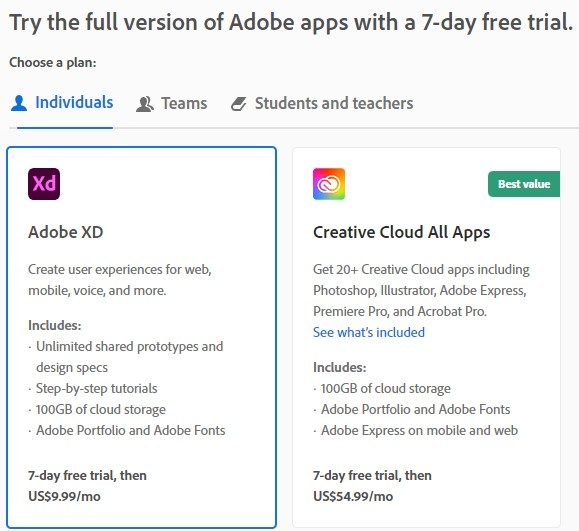This screenshot has width=579, height=531.
Task: Click the Creative Cloud rainbow icon
Action: click(329, 184)
